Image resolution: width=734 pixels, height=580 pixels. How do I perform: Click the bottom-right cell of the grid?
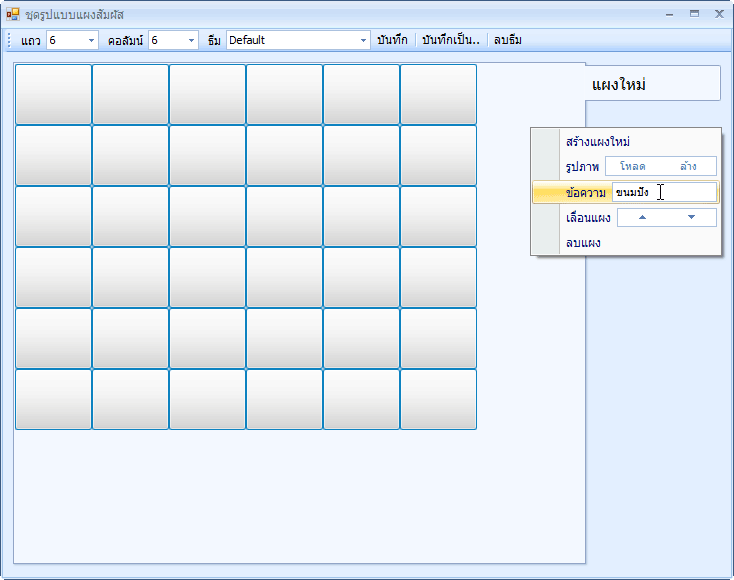[x=438, y=399]
